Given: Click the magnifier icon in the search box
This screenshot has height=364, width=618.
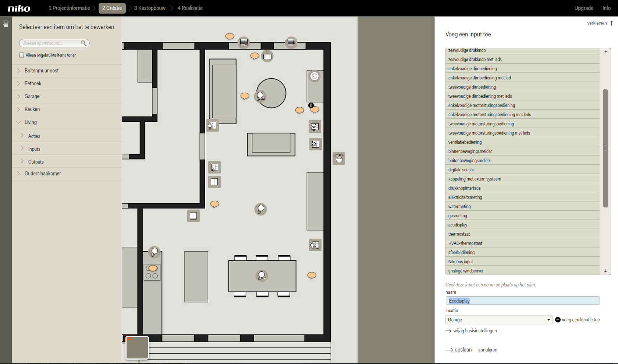Looking at the screenshot, I should [84, 43].
